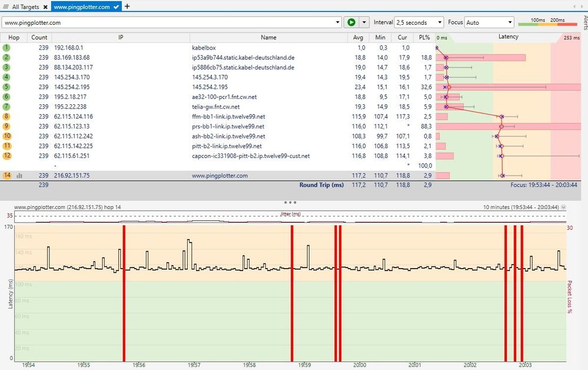This screenshot has width=588, height=370.
Task: Select hop 2 green circle icon
Action: click(6, 57)
